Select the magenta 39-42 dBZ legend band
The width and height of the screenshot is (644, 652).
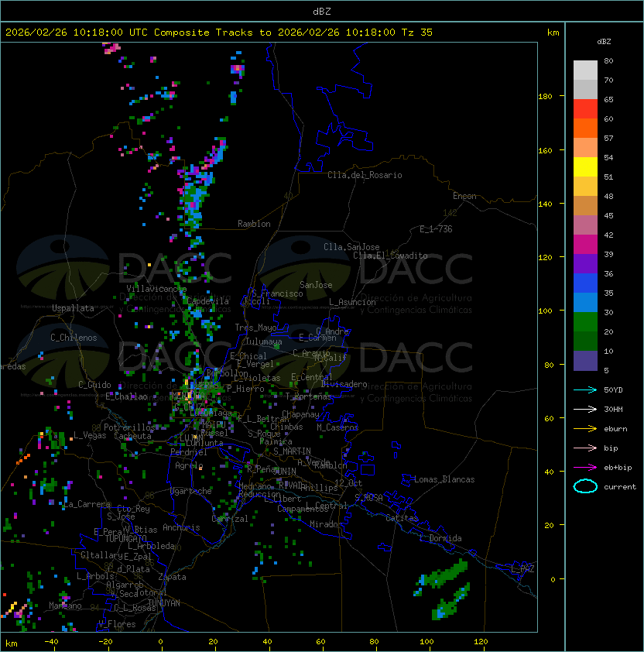click(585, 245)
